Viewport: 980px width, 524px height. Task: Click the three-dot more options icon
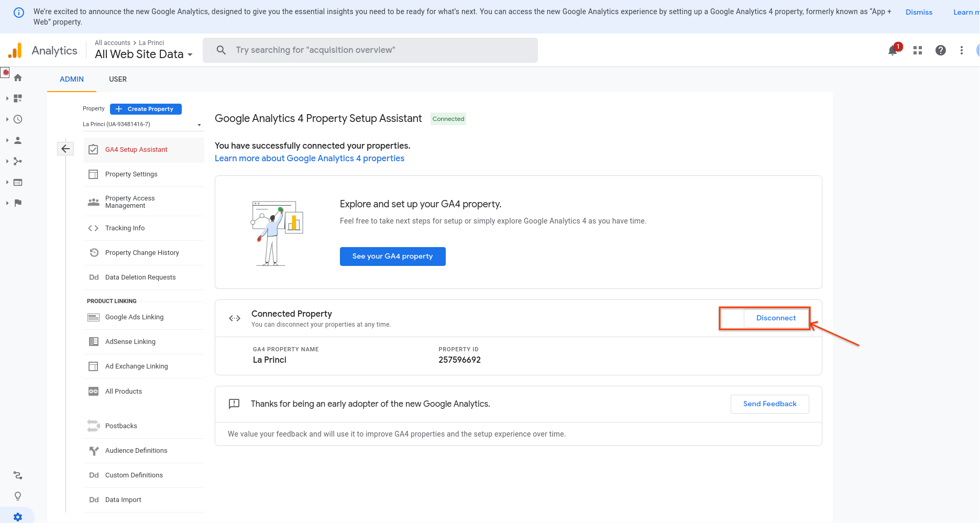tap(962, 50)
